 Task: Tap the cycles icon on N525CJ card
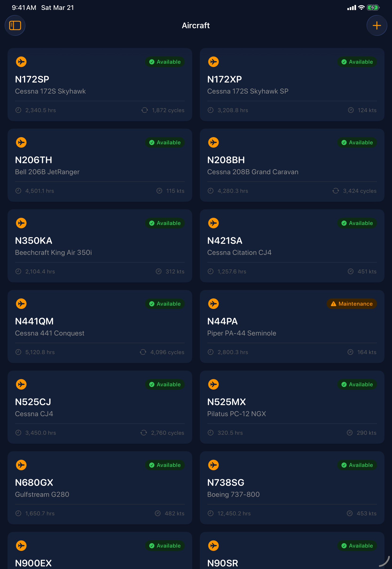point(144,433)
